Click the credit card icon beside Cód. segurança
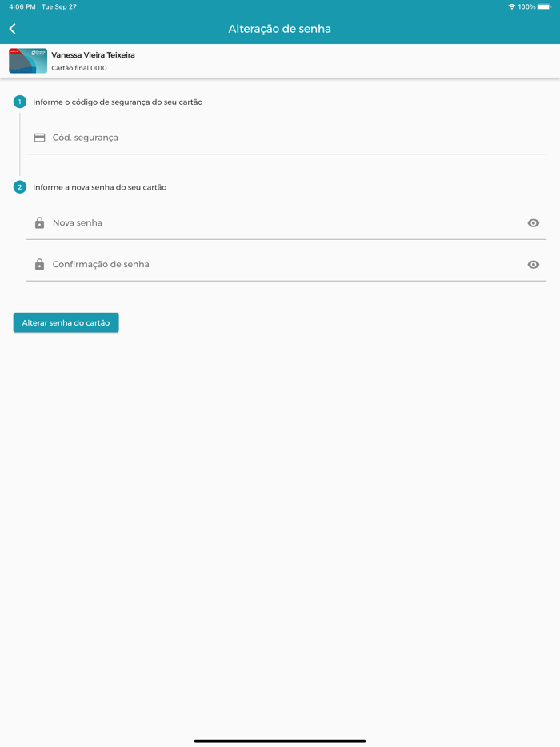The width and height of the screenshot is (560, 747). pos(39,138)
